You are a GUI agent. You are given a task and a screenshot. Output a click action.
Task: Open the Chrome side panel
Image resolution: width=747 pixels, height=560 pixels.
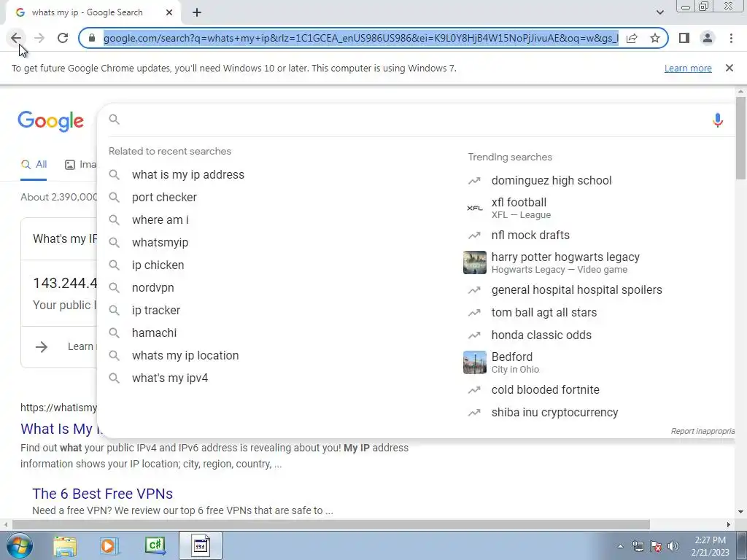click(x=684, y=38)
